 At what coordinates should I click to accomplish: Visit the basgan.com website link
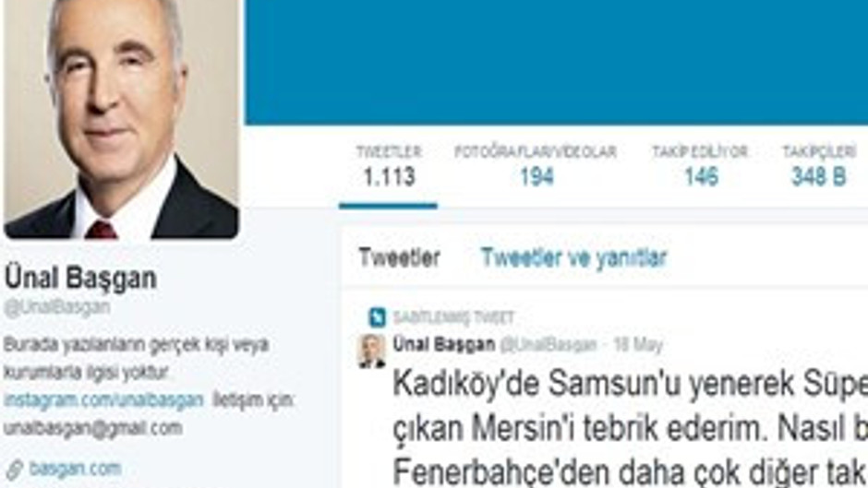[x=76, y=469]
